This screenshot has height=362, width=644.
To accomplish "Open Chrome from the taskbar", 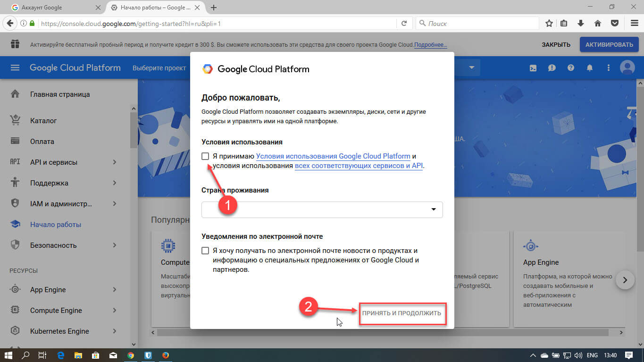I will pos(131,355).
